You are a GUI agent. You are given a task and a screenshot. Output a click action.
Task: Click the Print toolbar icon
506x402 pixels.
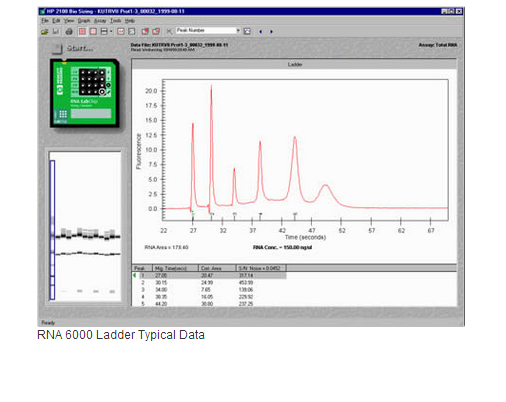(69, 32)
